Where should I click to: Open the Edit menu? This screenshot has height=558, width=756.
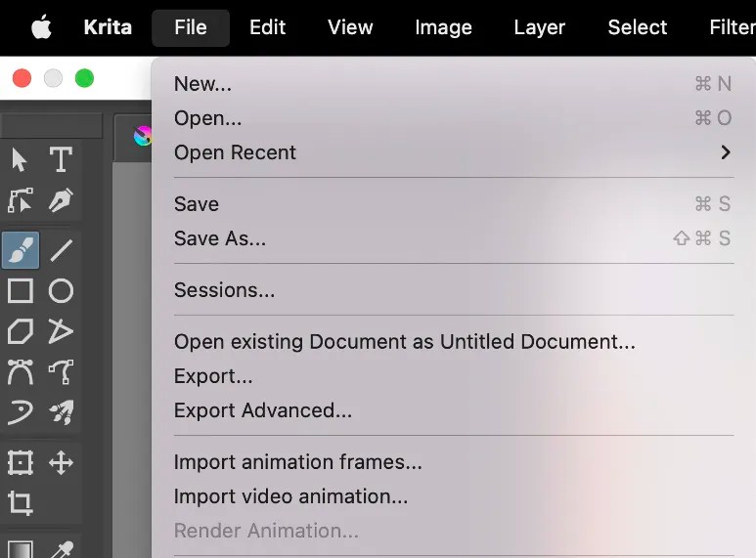coord(268,27)
